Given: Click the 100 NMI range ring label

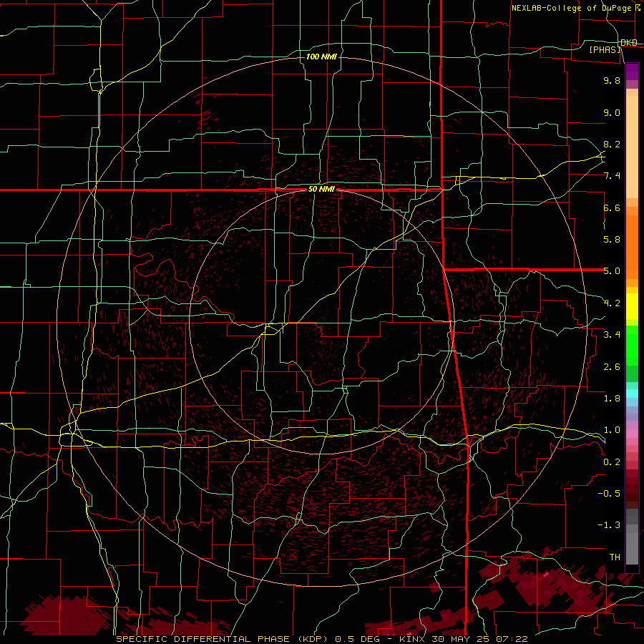Looking at the screenshot, I should point(321,57).
